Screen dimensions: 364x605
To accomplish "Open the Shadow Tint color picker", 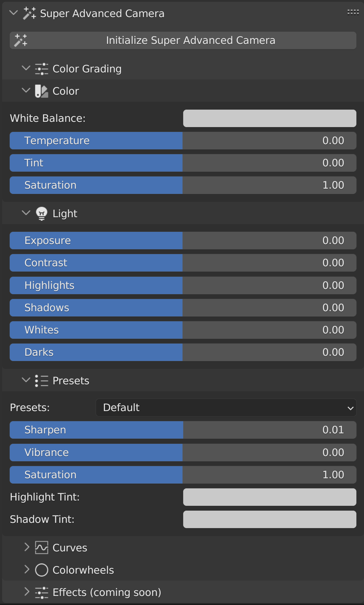I will point(270,519).
